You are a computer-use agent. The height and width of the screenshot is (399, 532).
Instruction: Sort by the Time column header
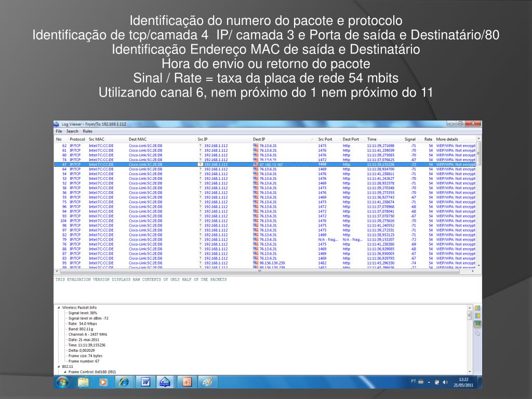coord(384,139)
